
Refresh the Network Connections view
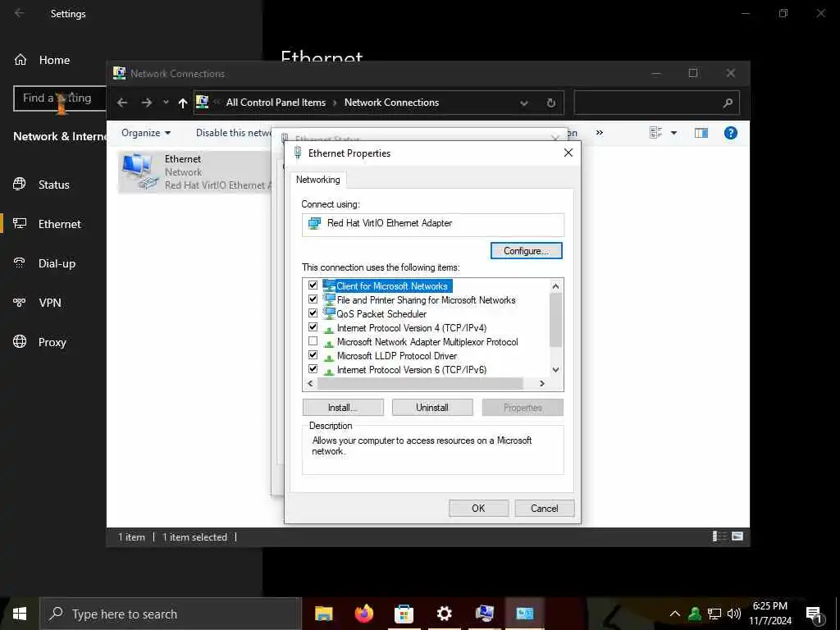(x=550, y=103)
